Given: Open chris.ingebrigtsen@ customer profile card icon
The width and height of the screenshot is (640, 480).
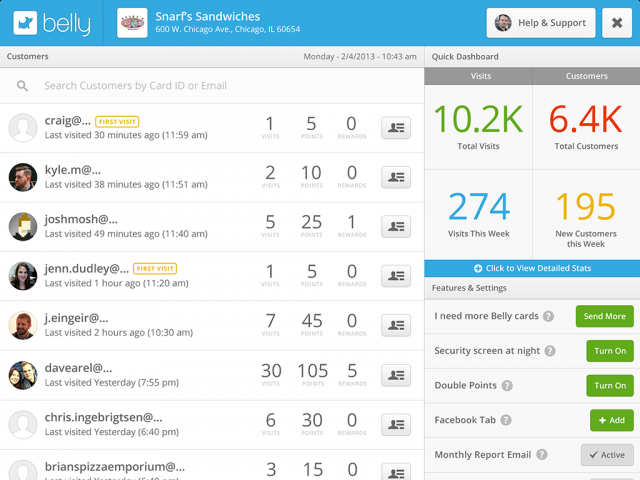Looking at the screenshot, I should coord(396,424).
